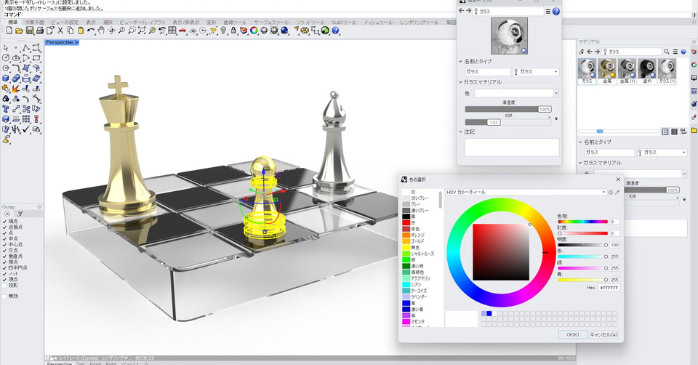The width and height of the screenshot is (698, 365).
Task: Click the back arrow in material editor window
Action: click(x=462, y=11)
